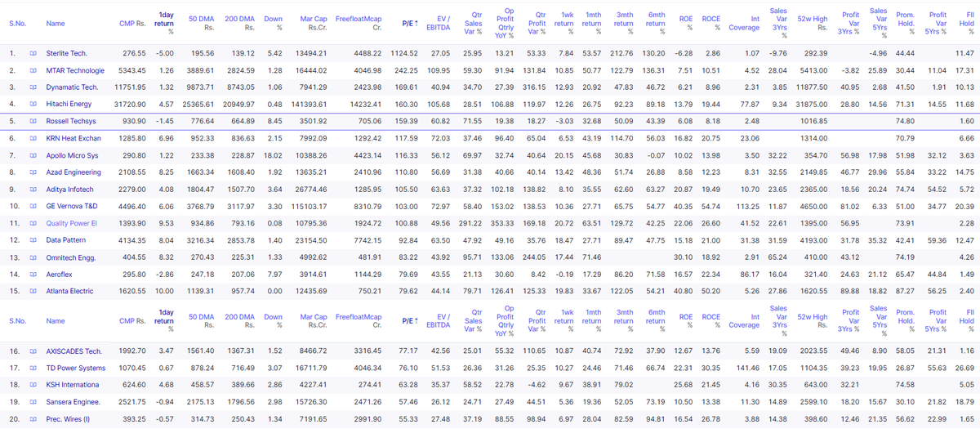Open the Atlanta Electric link
980x429 pixels.
72,290
